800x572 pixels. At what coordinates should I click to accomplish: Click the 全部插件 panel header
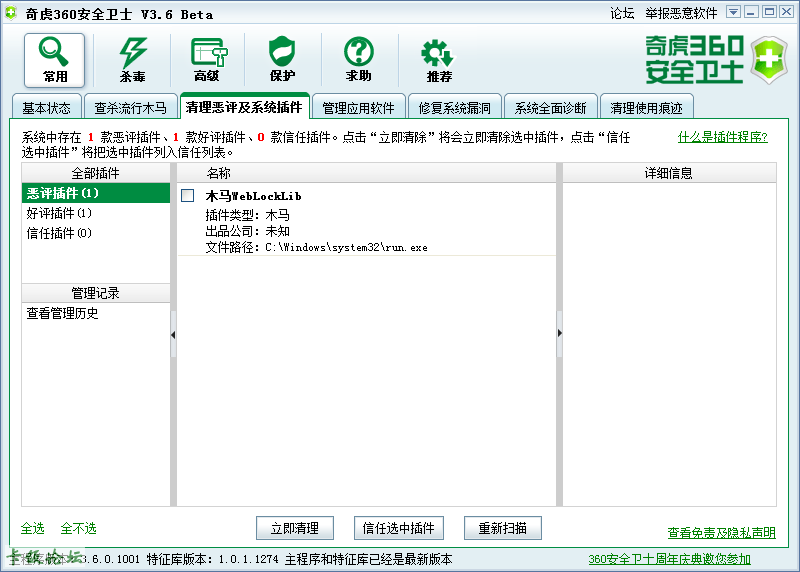(x=96, y=173)
